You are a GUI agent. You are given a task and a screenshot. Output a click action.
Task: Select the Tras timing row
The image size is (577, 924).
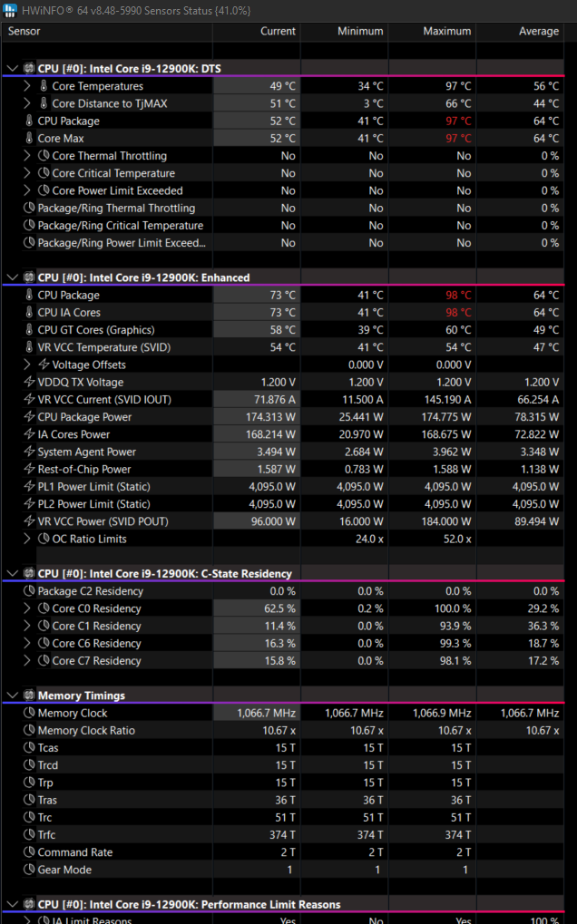coord(283,800)
